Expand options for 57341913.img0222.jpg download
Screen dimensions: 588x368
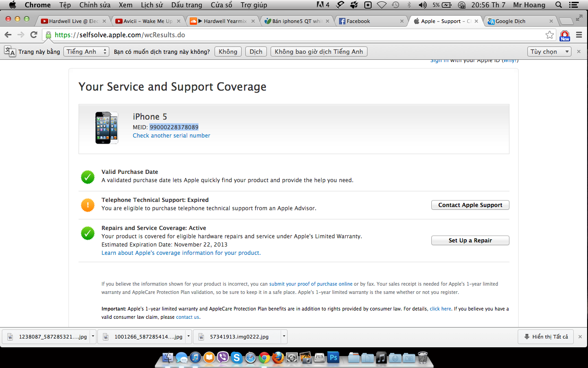(x=284, y=337)
